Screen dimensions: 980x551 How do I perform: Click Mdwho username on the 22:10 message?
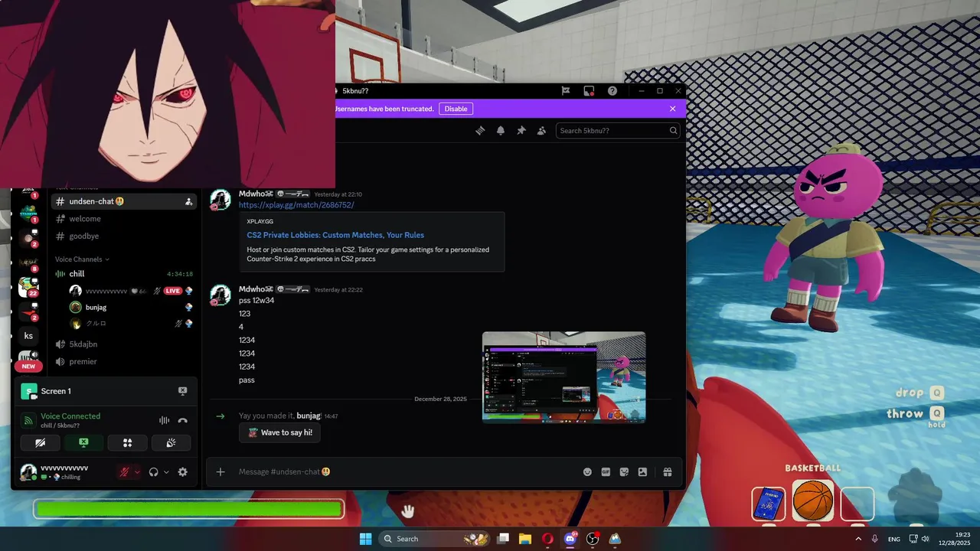(256, 194)
